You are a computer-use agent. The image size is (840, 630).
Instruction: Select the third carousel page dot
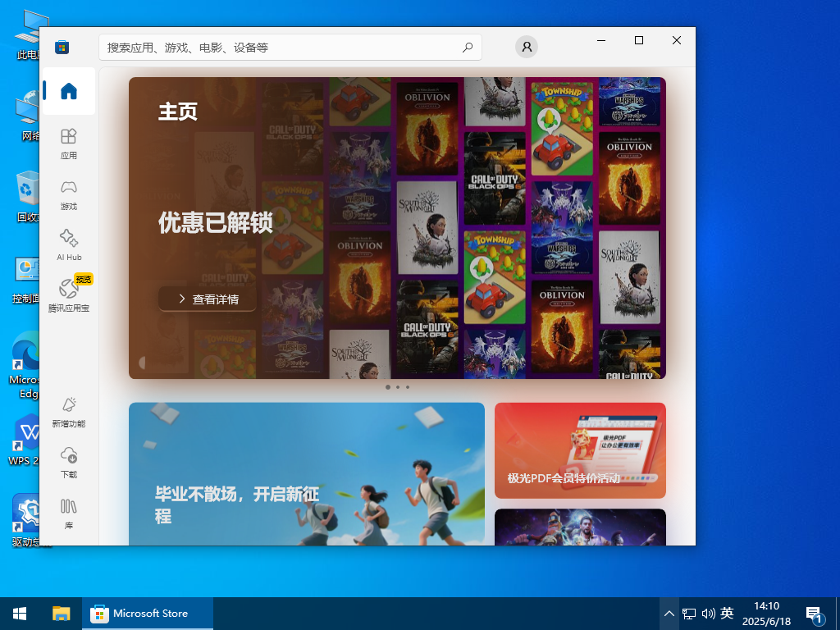[408, 387]
